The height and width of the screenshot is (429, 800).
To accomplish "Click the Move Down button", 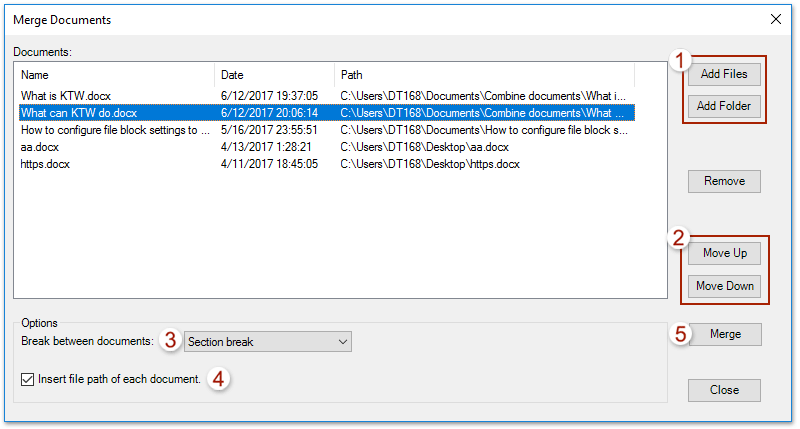I will click(x=724, y=286).
